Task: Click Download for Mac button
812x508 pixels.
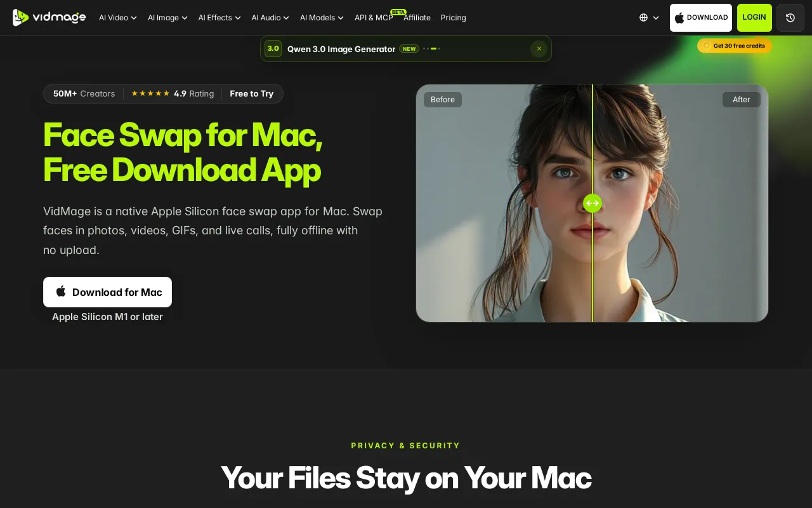Action: point(107,292)
